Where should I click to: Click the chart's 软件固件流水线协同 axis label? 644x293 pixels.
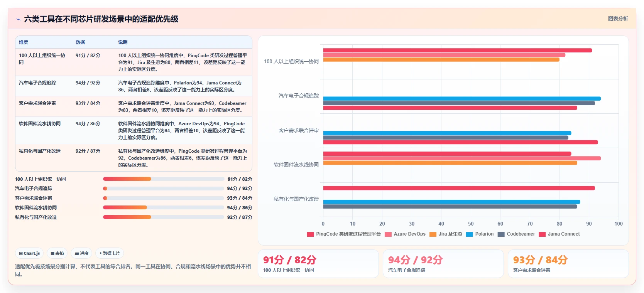click(x=296, y=165)
